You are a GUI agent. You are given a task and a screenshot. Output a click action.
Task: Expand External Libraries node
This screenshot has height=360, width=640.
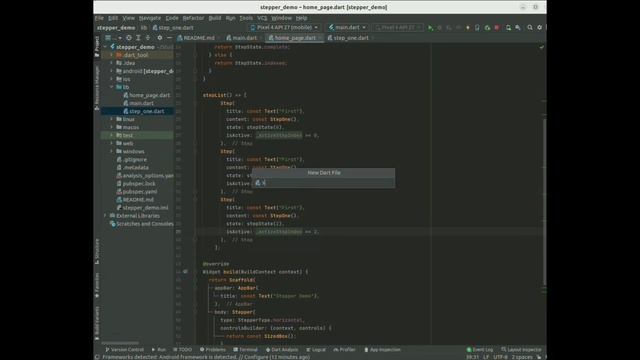[x=105, y=216]
